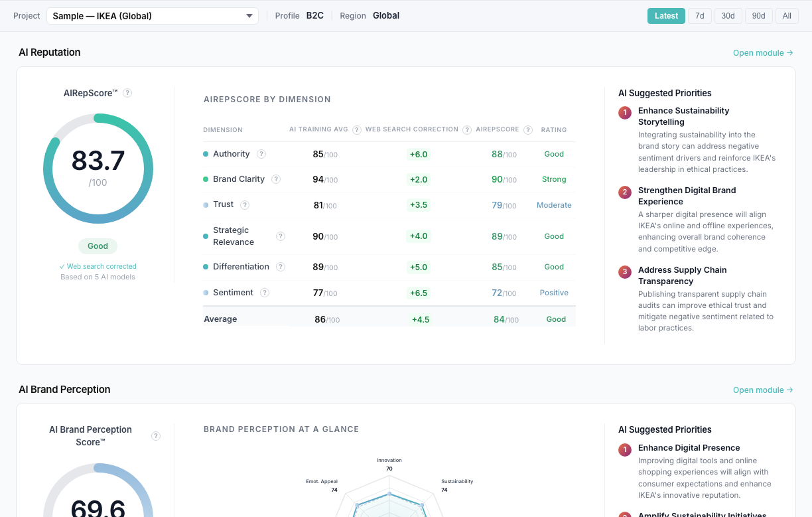Select the All time range
812x517 pixels.
pyautogui.click(x=787, y=16)
